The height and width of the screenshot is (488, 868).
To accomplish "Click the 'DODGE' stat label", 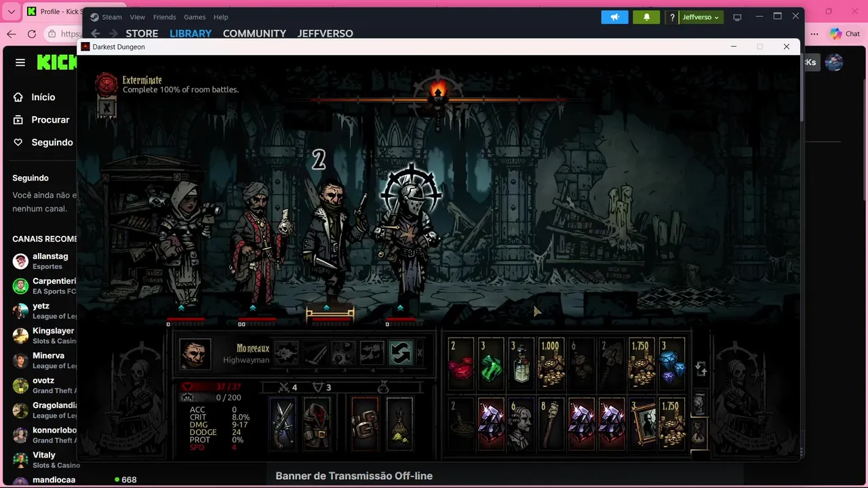I will (203, 432).
